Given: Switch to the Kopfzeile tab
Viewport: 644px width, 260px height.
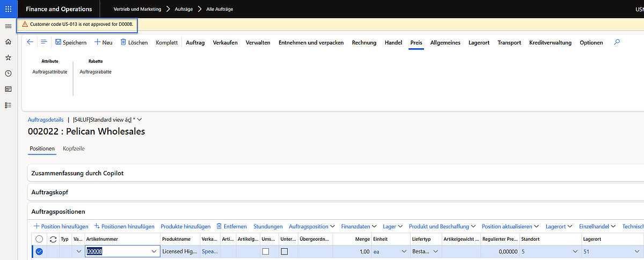Looking at the screenshot, I should pyautogui.click(x=74, y=148).
